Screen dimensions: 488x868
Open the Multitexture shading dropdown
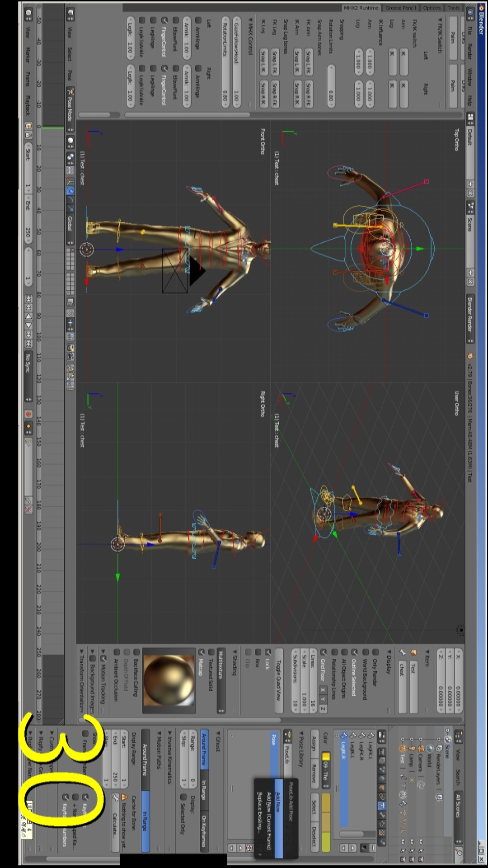[x=221, y=681]
